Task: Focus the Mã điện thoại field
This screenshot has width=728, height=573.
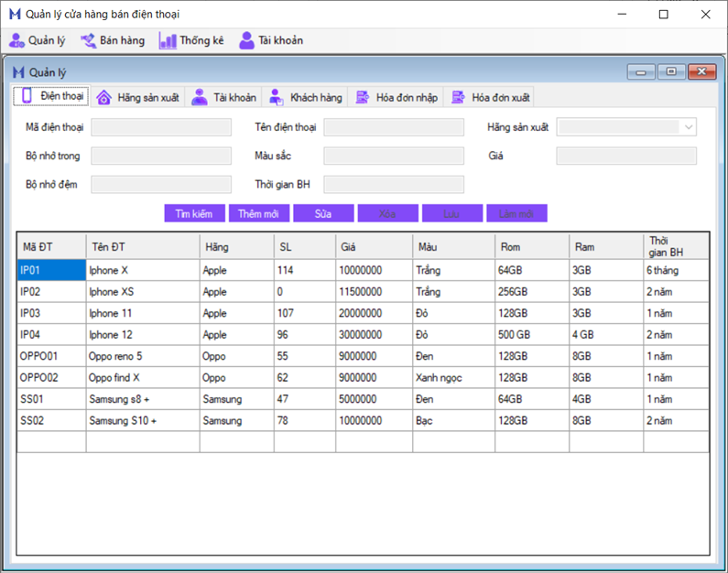Action: (161, 127)
